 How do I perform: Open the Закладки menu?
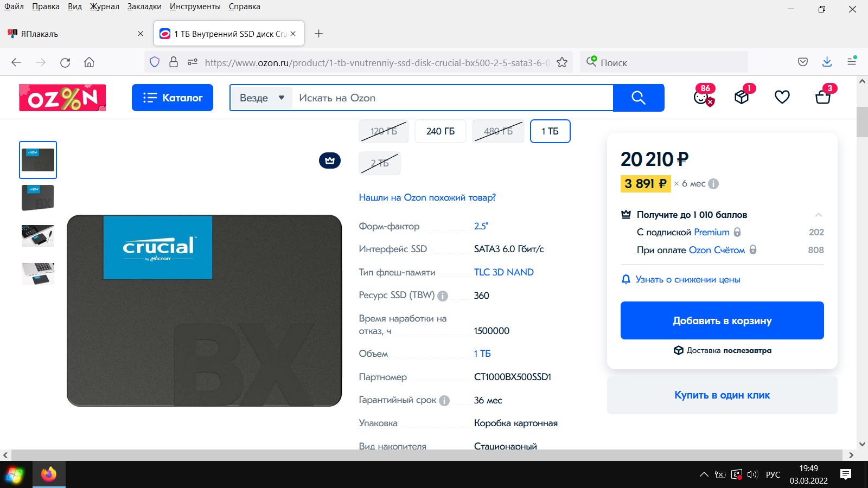(x=144, y=7)
